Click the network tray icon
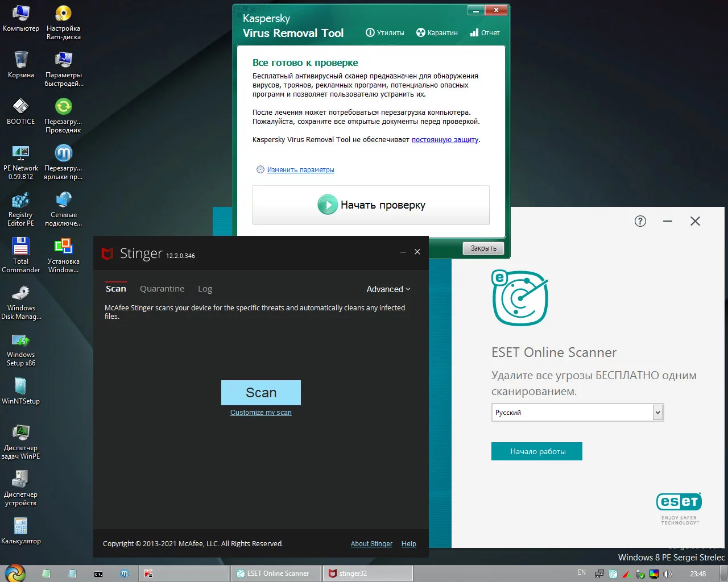Screen dimensions: 728x582 pos(599,573)
